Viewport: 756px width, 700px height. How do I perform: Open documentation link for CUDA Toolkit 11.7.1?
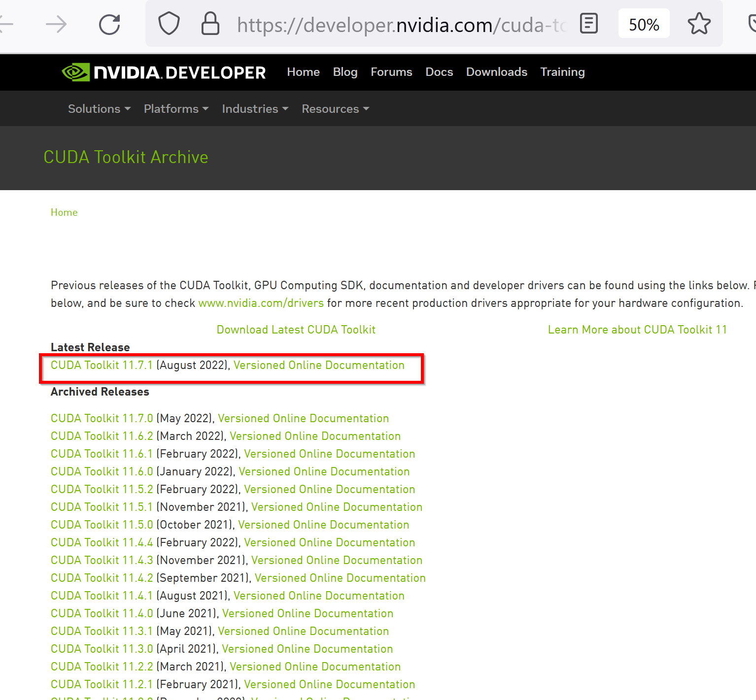[319, 365]
